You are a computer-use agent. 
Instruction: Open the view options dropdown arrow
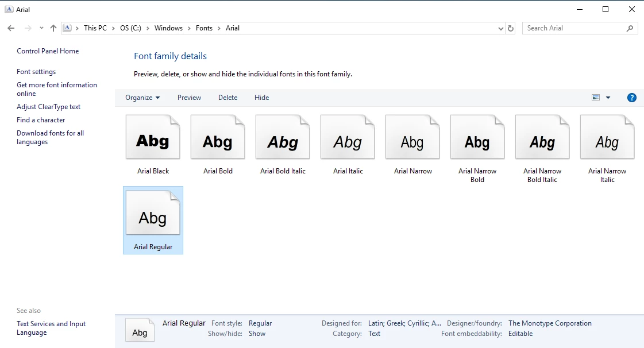(608, 98)
